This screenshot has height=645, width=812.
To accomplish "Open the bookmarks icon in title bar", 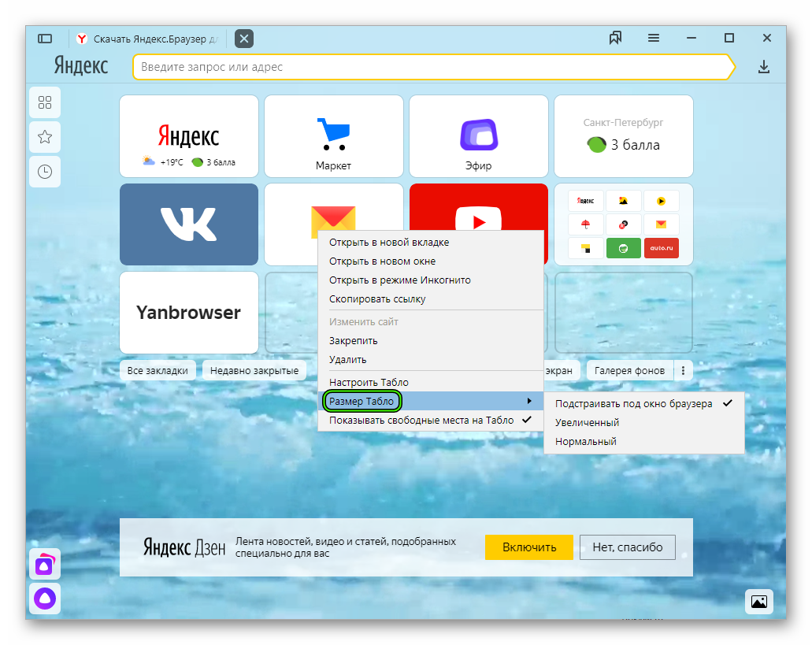I will tap(615, 38).
